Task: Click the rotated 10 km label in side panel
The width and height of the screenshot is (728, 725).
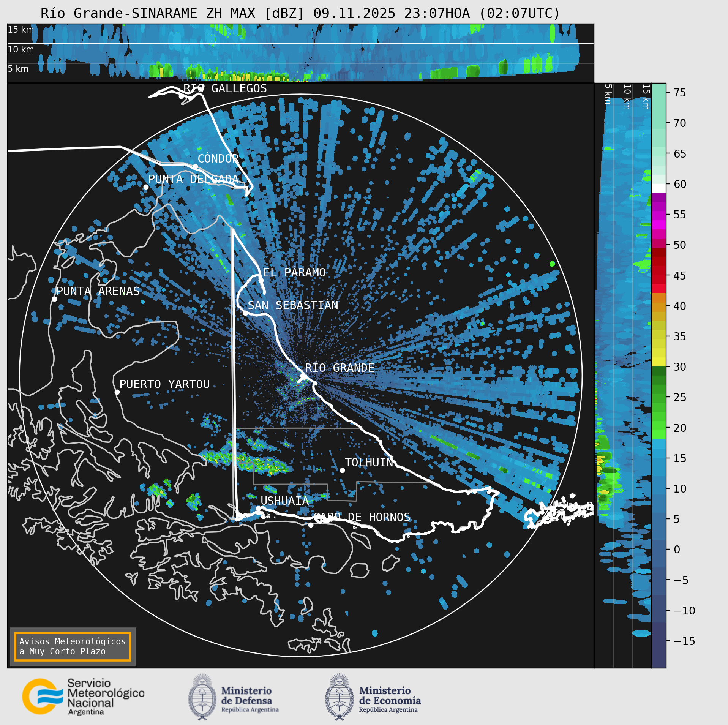Action: click(x=627, y=97)
